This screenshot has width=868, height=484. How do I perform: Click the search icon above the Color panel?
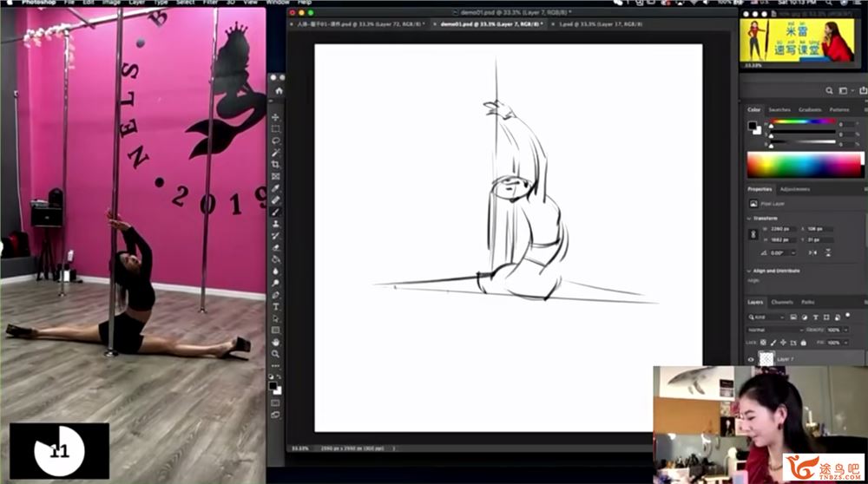(830, 91)
